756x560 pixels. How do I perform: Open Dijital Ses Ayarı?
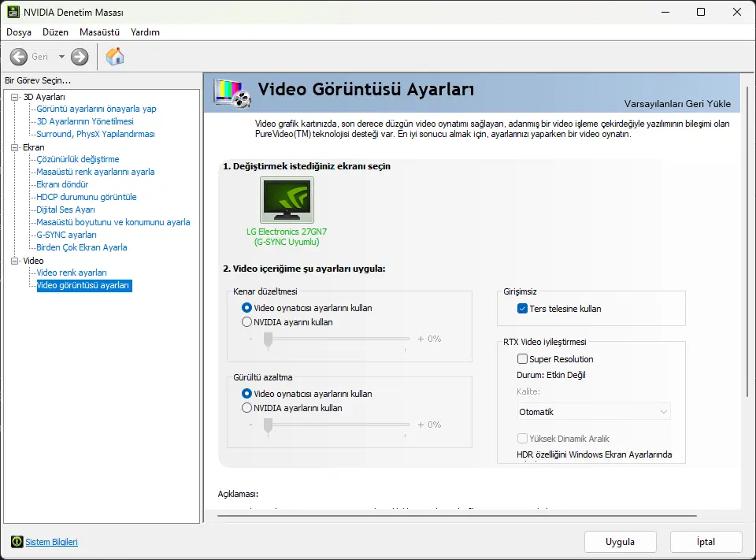pyautogui.click(x=65, y=210)
